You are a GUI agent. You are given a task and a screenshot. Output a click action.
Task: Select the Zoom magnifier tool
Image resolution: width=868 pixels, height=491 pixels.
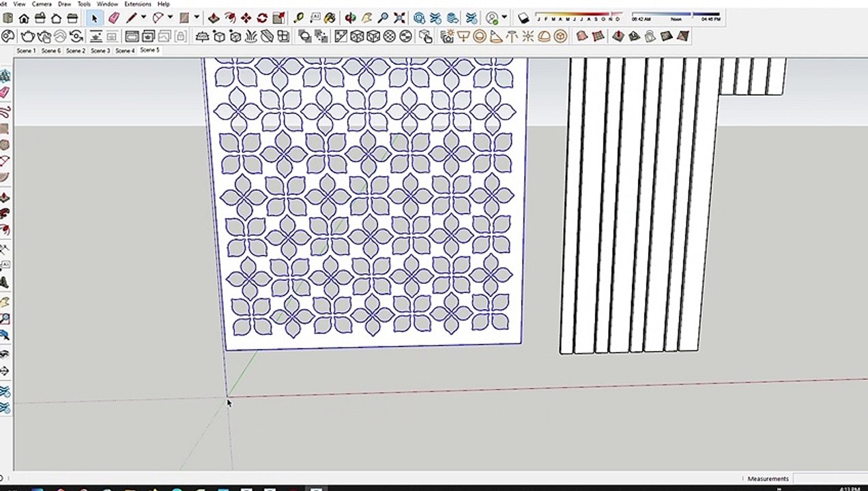pyautogui.click(x=383, y=18)
